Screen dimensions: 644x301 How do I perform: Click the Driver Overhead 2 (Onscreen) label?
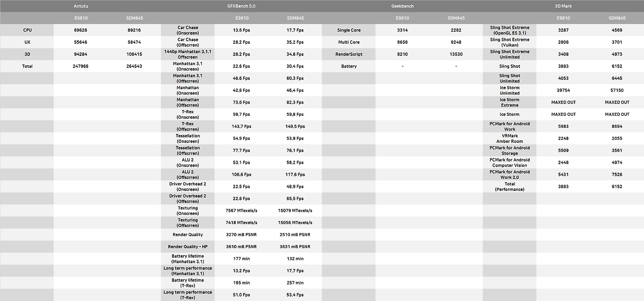pos(188,187)
